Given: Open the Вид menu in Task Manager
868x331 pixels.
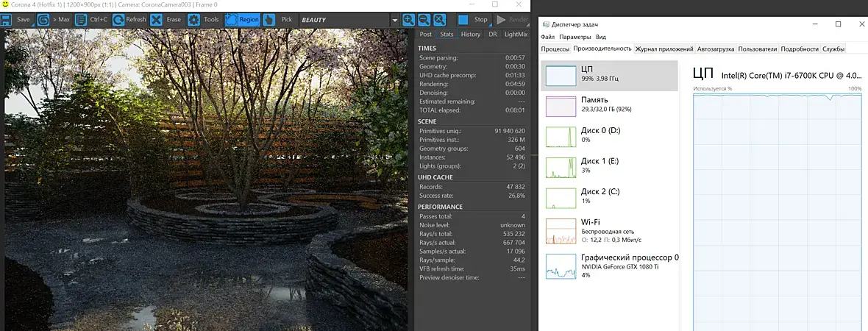Looking at the screenshot, I should [x=601, y=37].
